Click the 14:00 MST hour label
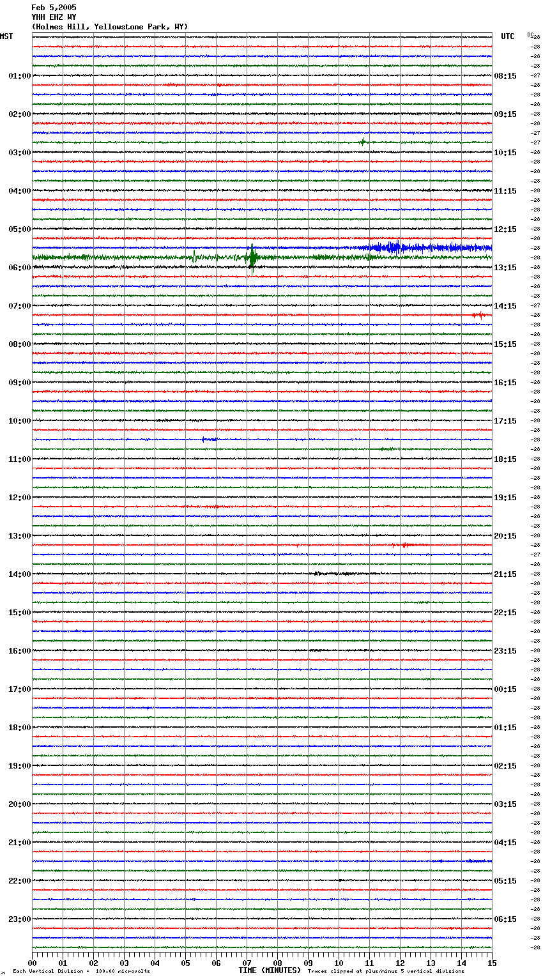This screenshot has width=543, height=980. pos(20,574)
